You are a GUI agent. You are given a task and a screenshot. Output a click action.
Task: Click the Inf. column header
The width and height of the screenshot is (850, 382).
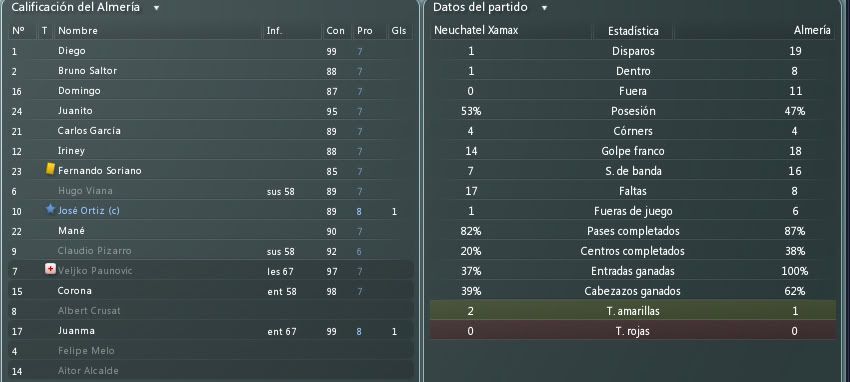tap(274, 31)
